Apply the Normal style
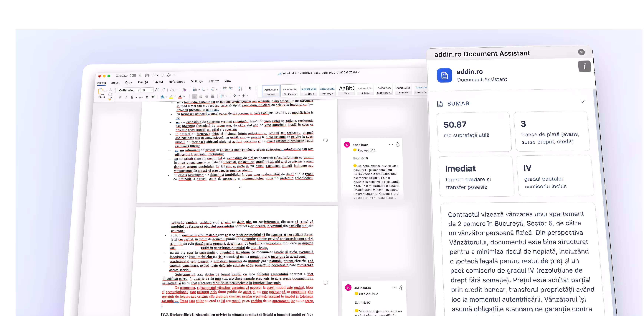The height and width of the screenshot is (316, 644). (x=271, y=91)
